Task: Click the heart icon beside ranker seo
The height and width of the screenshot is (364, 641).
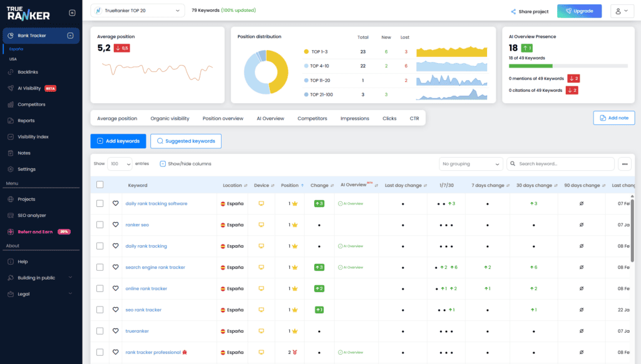Action: coord(115,225)
